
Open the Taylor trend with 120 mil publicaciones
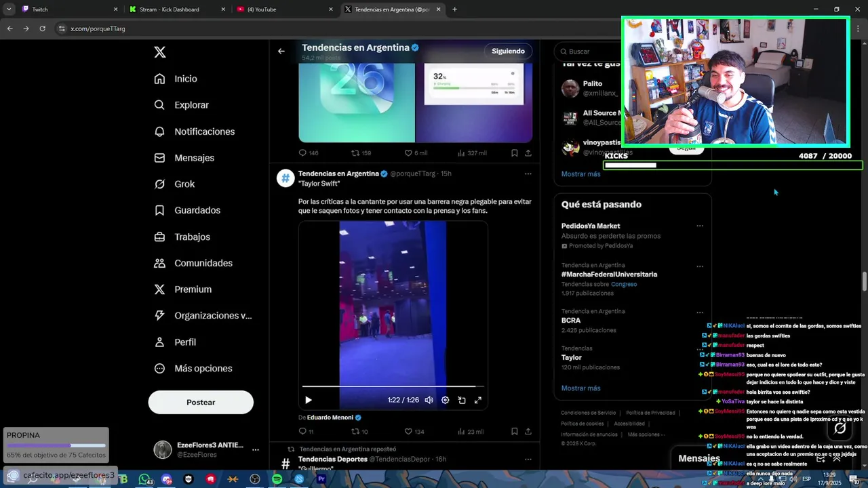(x=572, y=357)
